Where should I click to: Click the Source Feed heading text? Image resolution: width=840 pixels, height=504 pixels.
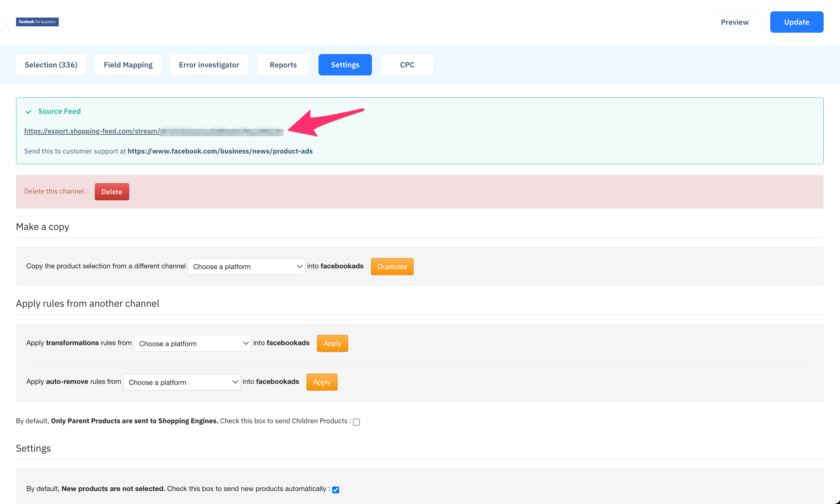coord(59,111)
